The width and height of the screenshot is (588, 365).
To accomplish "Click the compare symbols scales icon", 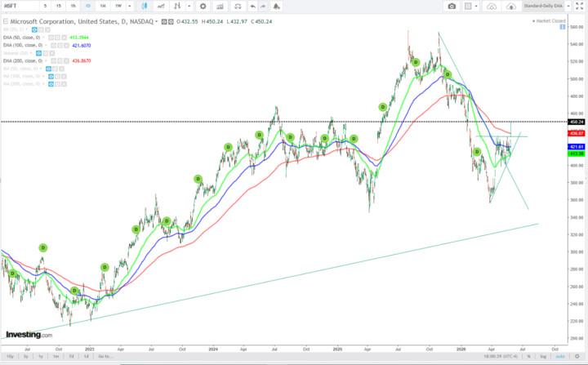I will tap(238, 6).
